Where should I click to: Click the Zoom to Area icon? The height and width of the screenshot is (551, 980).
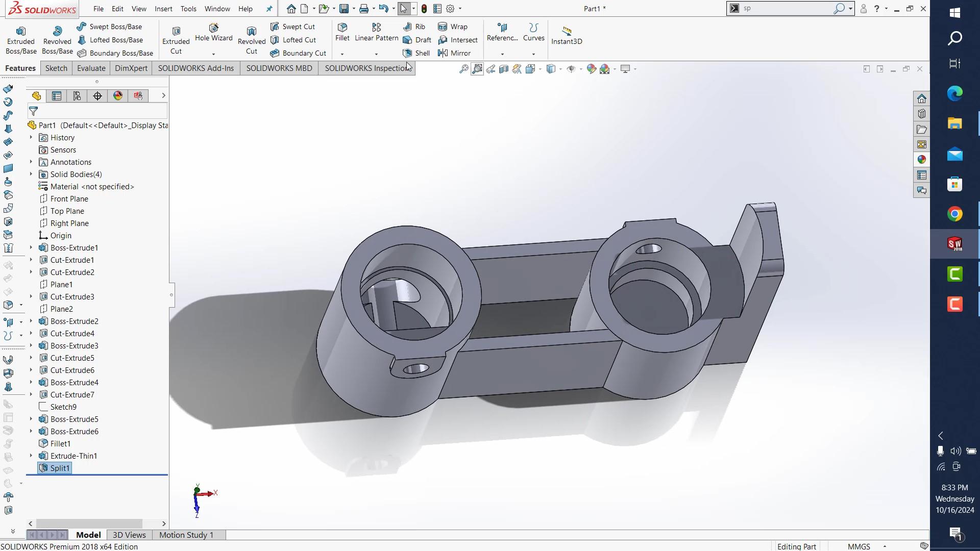point(476,69)
